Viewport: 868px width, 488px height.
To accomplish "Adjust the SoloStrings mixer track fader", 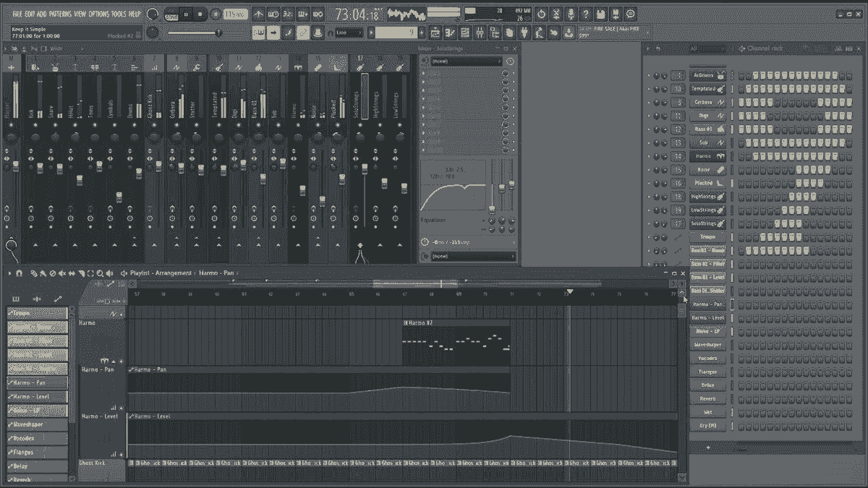I will tap(365, 168).
